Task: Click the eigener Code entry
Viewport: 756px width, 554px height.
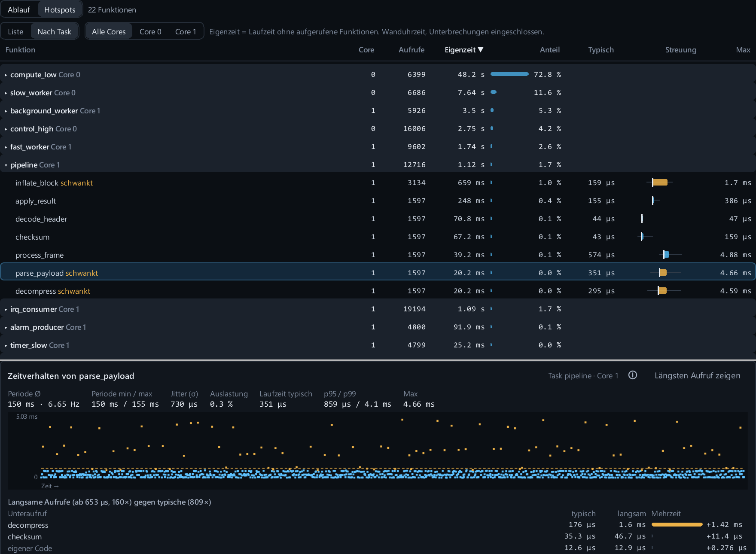Action: [x=30, y=548]
